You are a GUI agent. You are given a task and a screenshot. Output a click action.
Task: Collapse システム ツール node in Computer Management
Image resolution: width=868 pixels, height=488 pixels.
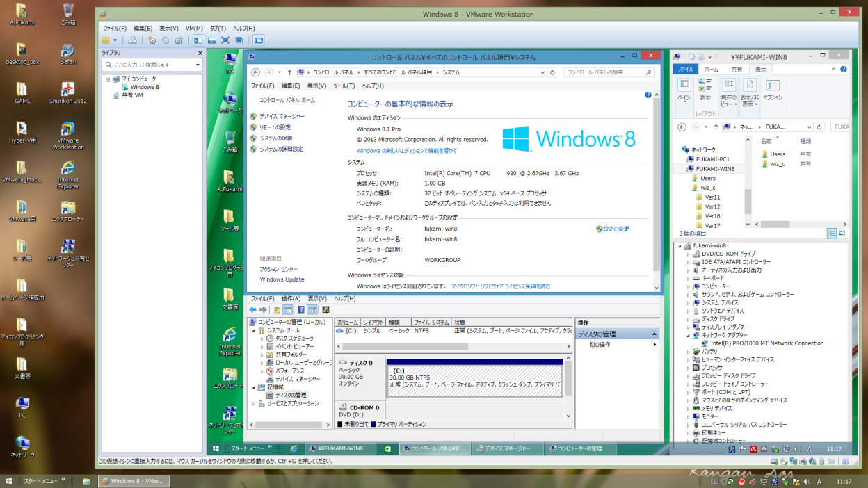(254, 331)
